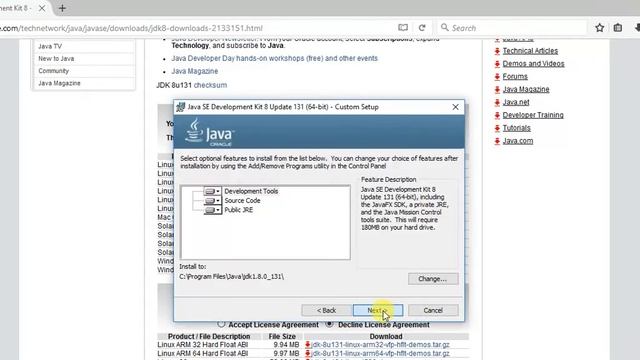The height and width of the screenshot is (360, 640).
Task: Click arrow icon beside Demos and Videos
Action: tap(497, 64)
